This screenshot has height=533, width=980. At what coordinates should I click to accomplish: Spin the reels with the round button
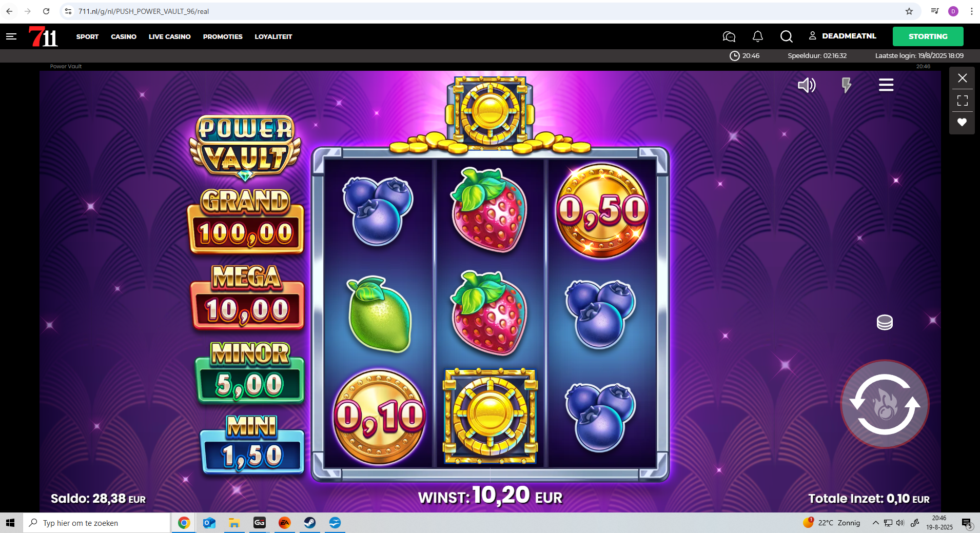(x=885, y=404)
